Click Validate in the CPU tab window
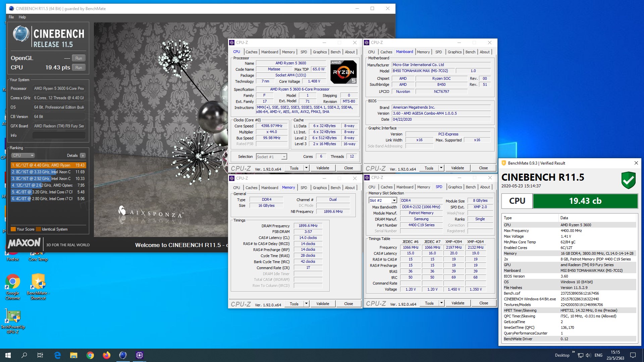The height and width of the screenshot is (362, 644). 323,168
